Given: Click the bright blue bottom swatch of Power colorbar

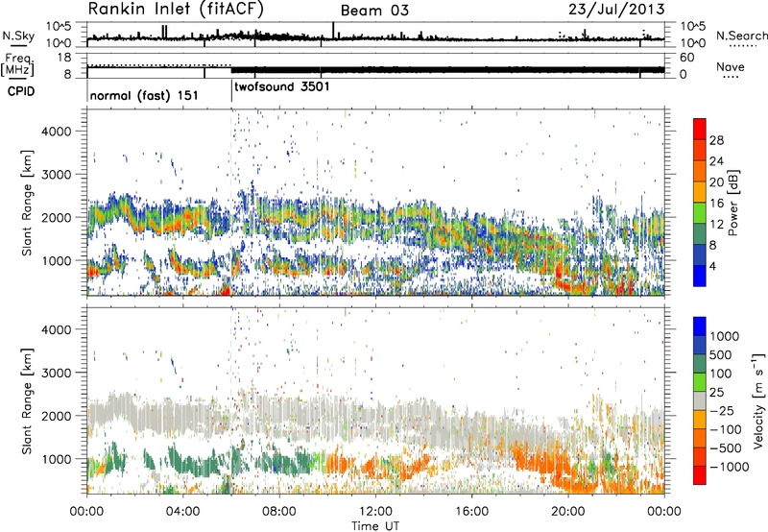Looking at the screenshot, I should coord(700,276).
